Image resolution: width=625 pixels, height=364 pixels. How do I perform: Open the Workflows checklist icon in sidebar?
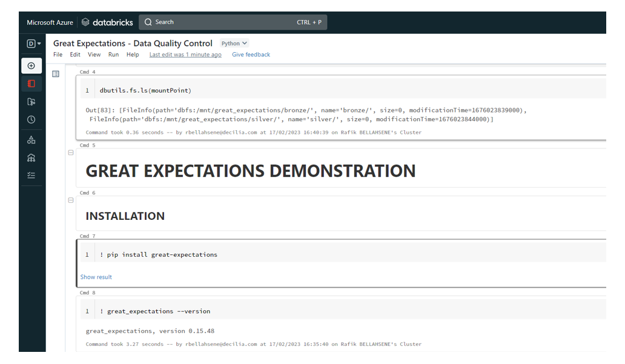click(31, 176)
